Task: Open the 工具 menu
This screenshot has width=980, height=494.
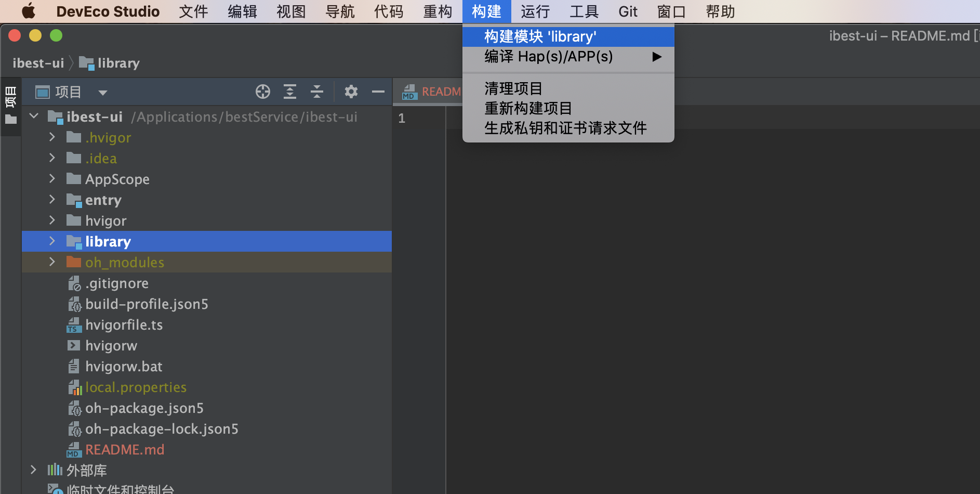Action: click(584, 11)
